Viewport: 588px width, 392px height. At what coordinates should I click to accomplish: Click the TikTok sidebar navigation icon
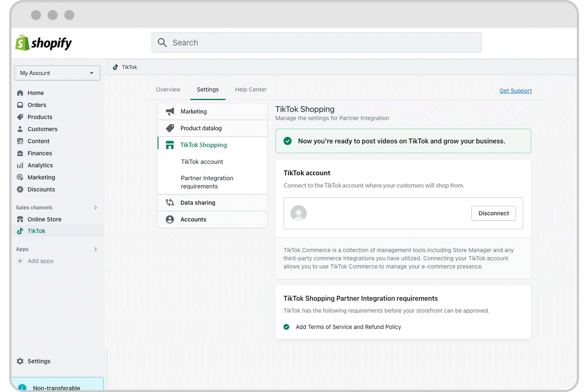(21, 231)
